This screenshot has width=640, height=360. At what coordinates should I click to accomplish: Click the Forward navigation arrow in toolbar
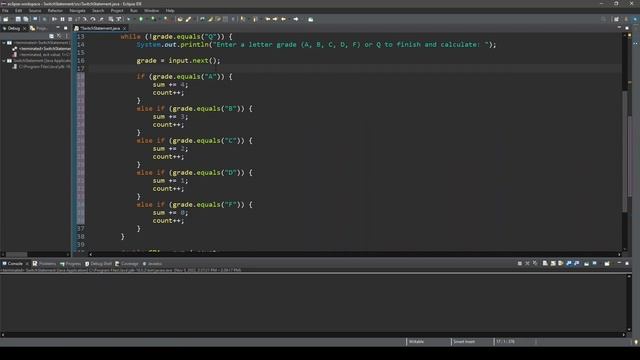tap(296, 19)
